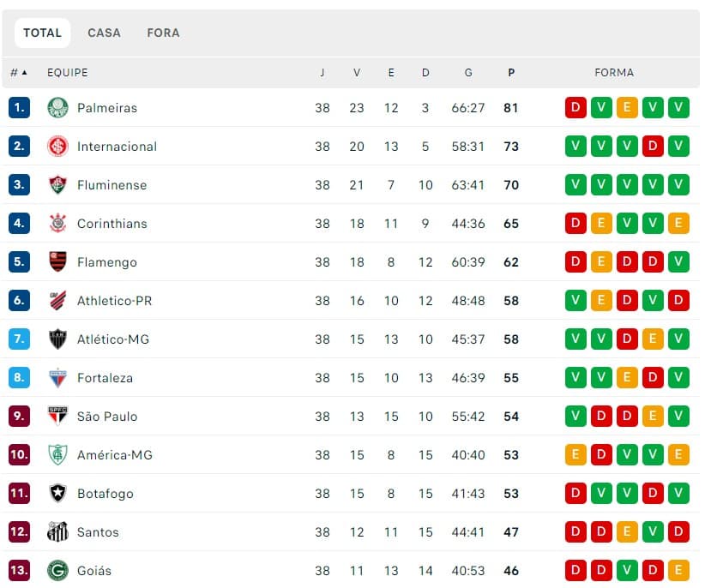705x588 pixels.
Task: Open the São Paulo team link
Action: click(107, 417)
